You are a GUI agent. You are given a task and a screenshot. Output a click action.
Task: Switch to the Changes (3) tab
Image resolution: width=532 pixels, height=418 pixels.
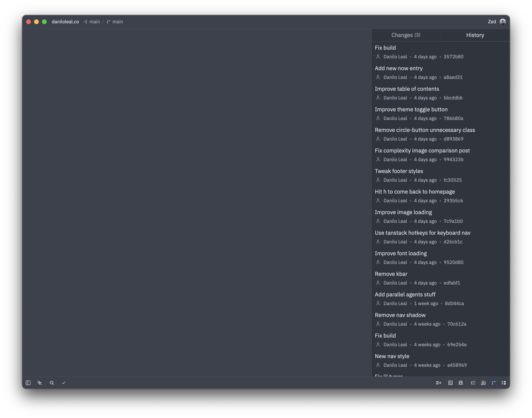point(406,35)
